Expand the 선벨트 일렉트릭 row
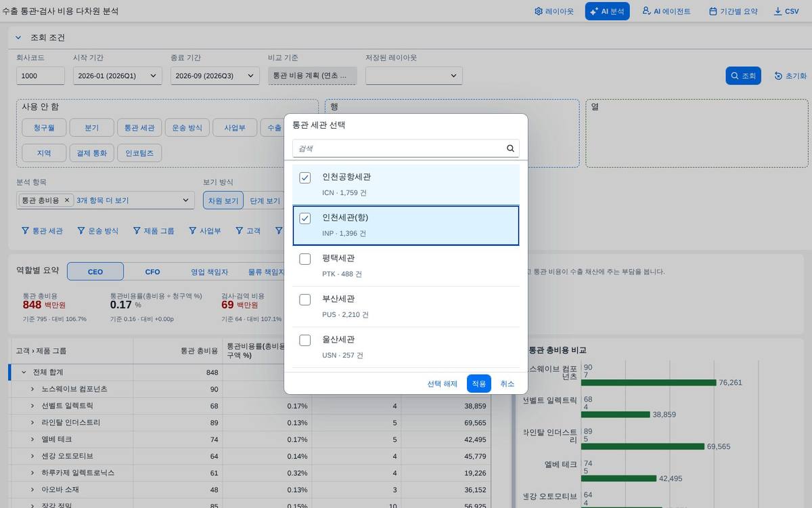 coord(32,406)
